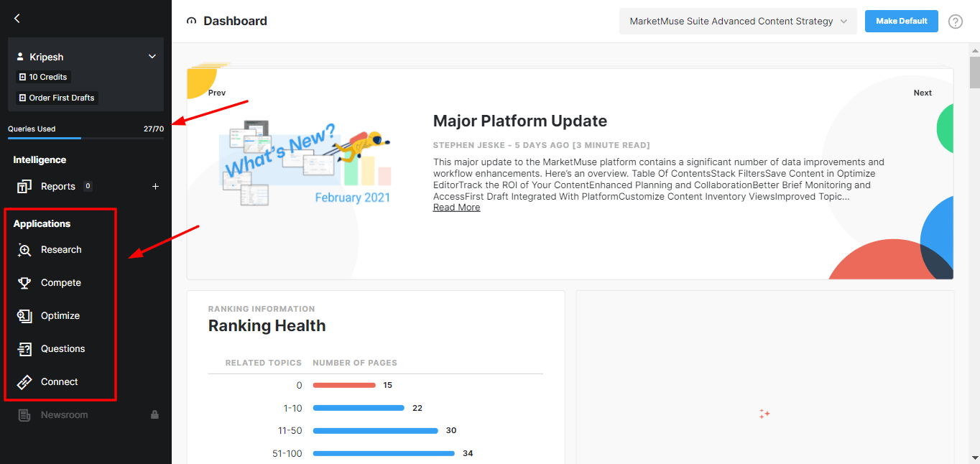Viewport: 980px width, 464px height.
Task: Click the back arrow in sidebar
Action: click(x=17, y=19)
